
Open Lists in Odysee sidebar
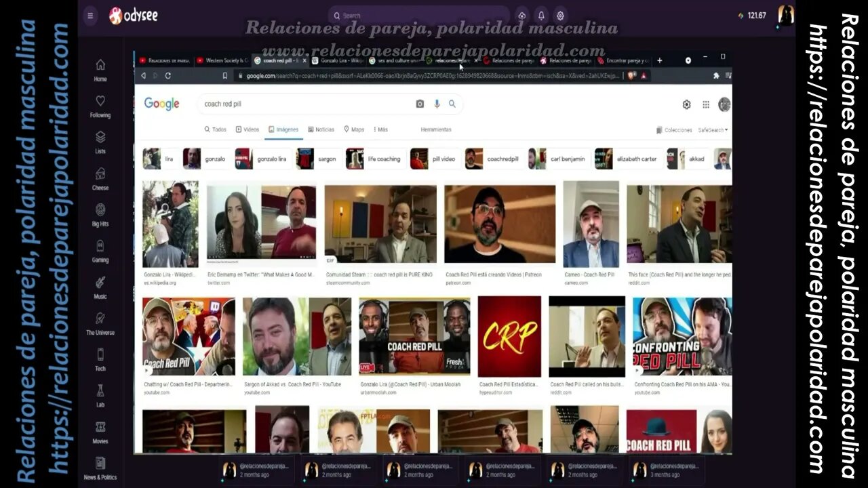pyautogui.click(x=100, y=142)
